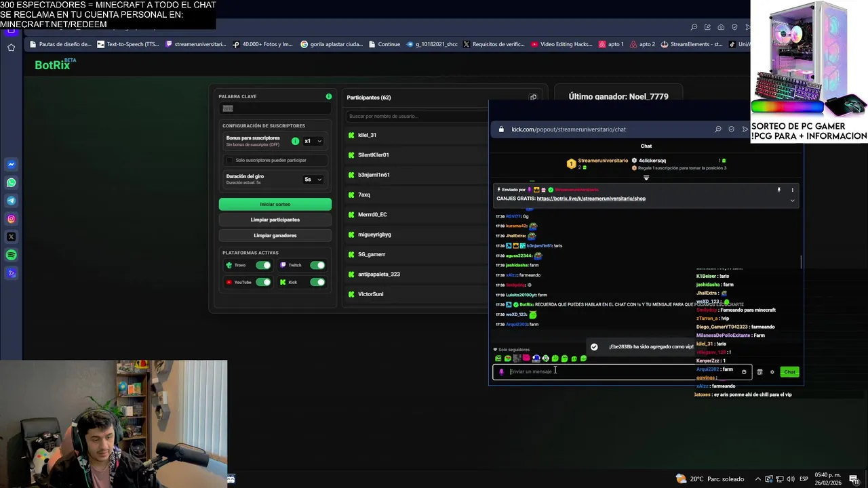The height and width of the screenshot is (488, 868).
Task: Select participant SilentKiler01
Action: click(416, 155)
